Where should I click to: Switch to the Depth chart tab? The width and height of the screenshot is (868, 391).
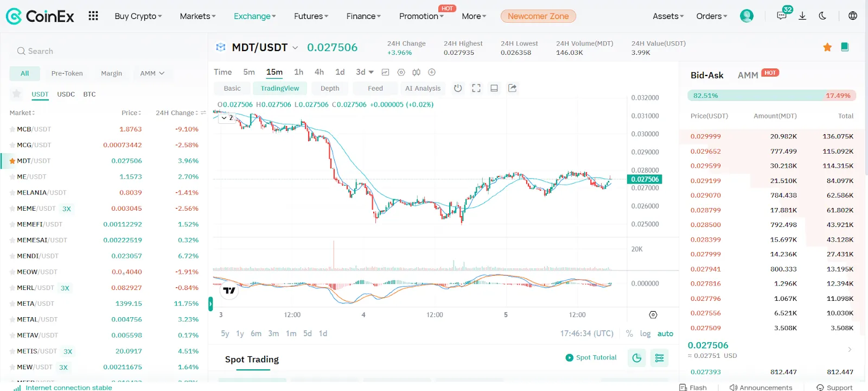point(330,88)
